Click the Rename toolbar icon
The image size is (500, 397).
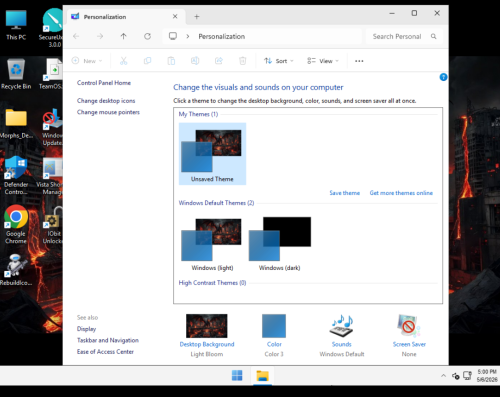195,61
